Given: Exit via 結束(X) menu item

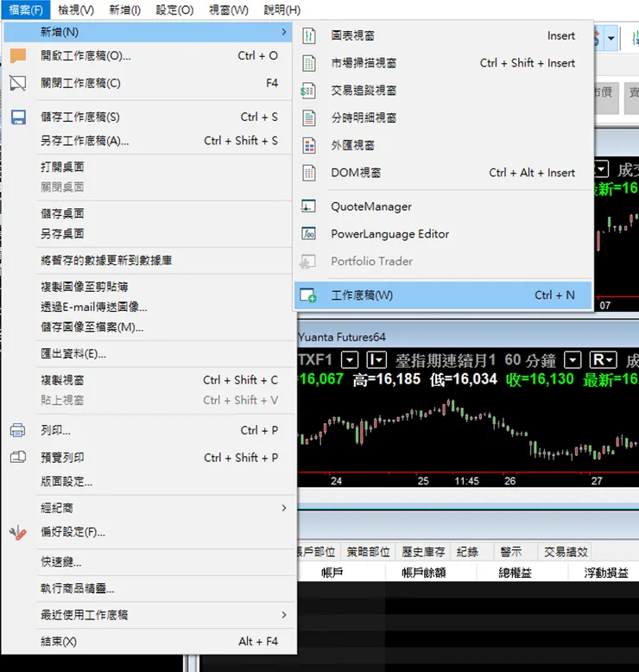Looking at the screenshot, I should click(149, 642).
